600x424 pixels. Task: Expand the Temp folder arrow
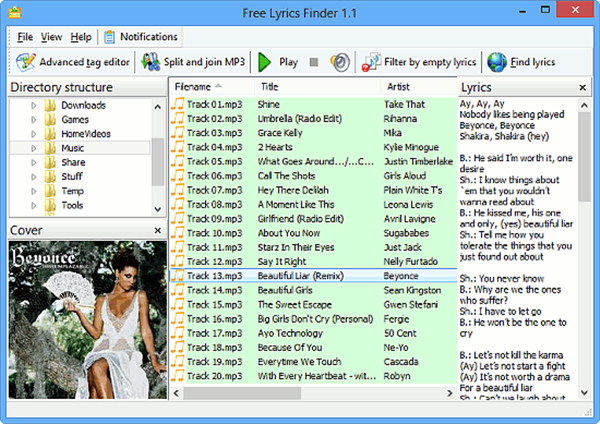coord(34,191)
